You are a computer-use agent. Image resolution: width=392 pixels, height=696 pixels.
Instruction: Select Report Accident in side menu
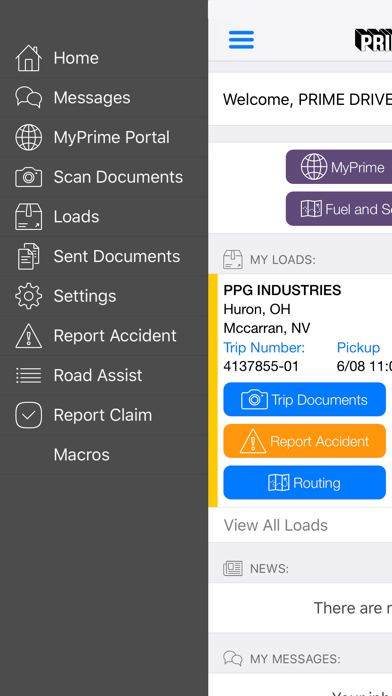[104, 336]
